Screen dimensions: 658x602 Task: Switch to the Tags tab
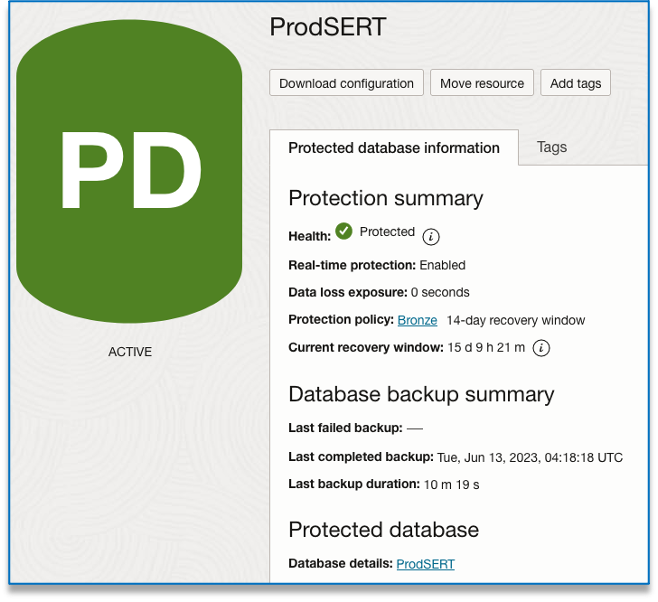coord(551,147)
